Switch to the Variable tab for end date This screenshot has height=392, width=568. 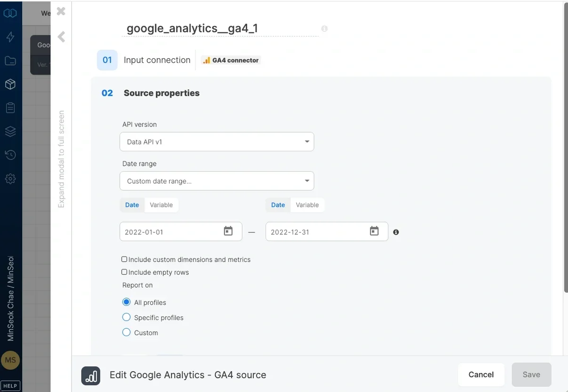[307, 205]
